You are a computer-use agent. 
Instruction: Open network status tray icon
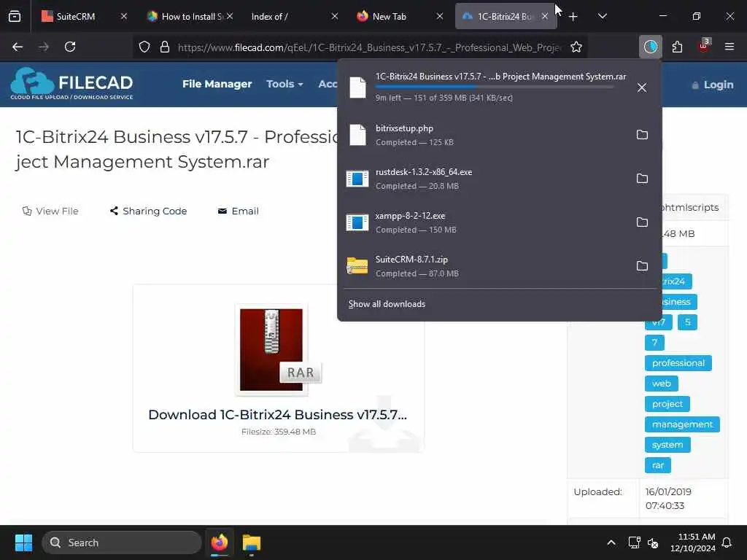click(634, 542)
